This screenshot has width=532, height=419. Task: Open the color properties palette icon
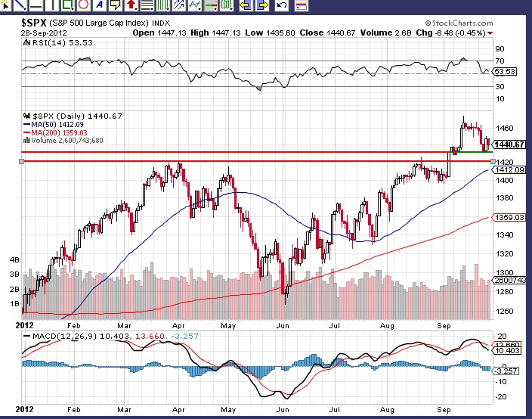(301, 5)
